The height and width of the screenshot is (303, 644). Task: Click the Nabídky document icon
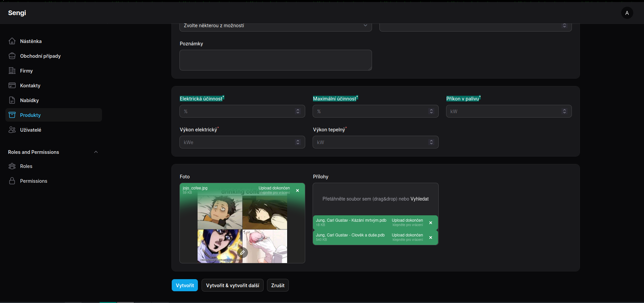coord(12,100)
